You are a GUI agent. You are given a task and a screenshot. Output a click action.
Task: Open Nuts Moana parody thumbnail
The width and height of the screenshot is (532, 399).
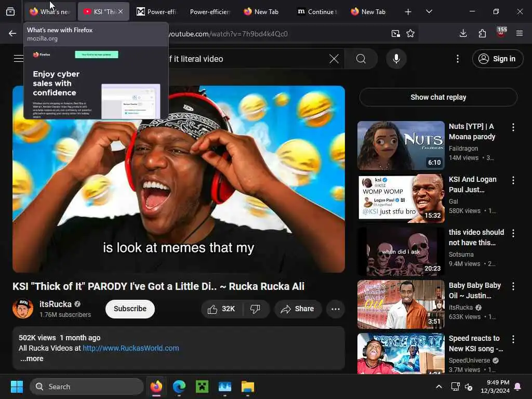pyautogui.click(x=401, y=145)
